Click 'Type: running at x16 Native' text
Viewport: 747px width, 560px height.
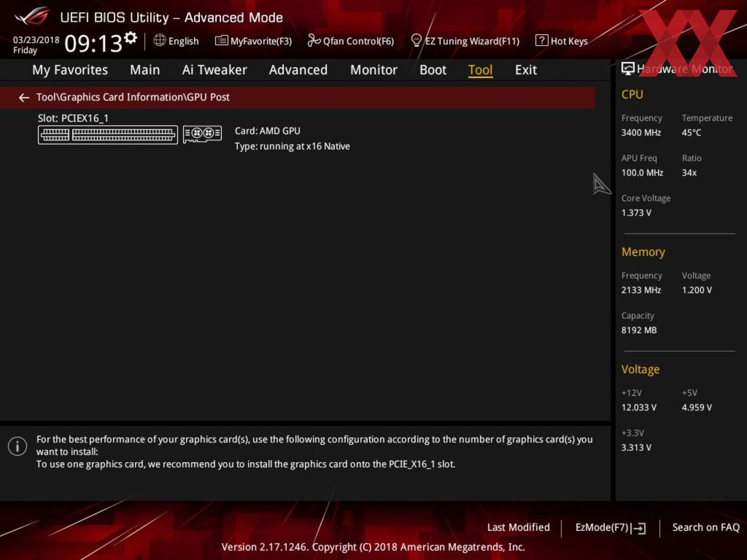(x=292, y=147)
